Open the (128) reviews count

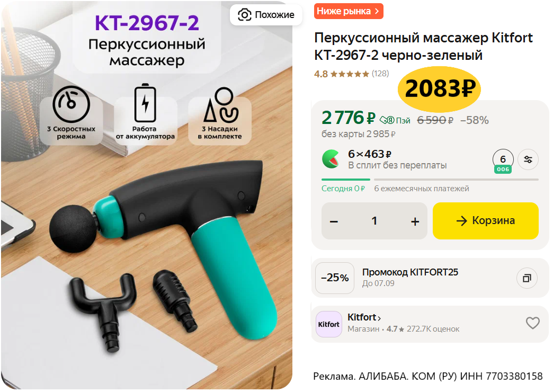coord(380,74)
